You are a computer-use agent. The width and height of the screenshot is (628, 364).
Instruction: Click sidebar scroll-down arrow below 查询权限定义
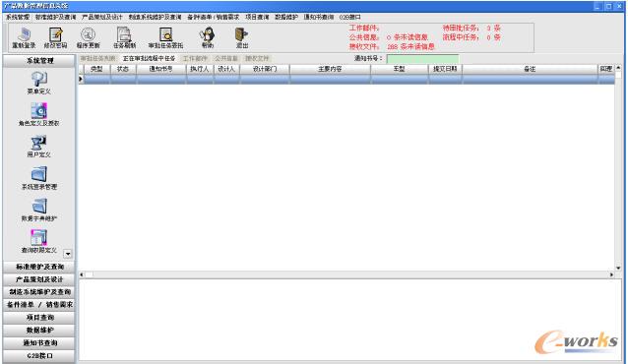tap(68, 254)
